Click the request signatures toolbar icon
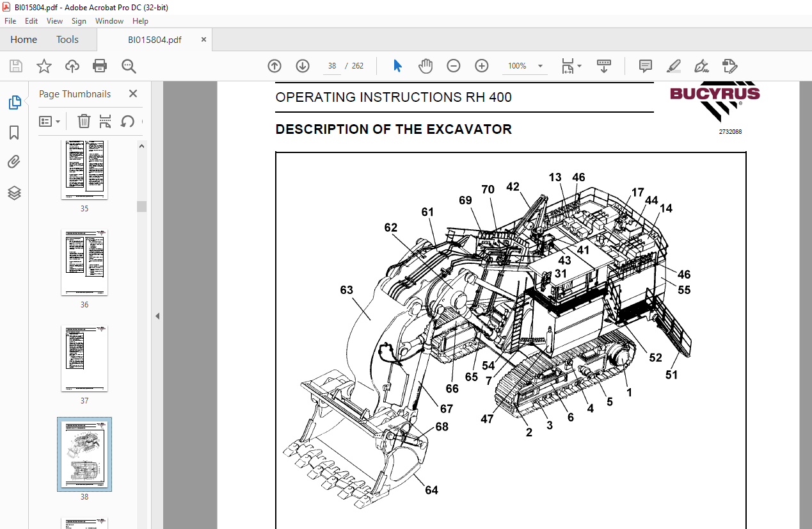The width and height of the screenshot is (812, 529). (x=730, y=66)
